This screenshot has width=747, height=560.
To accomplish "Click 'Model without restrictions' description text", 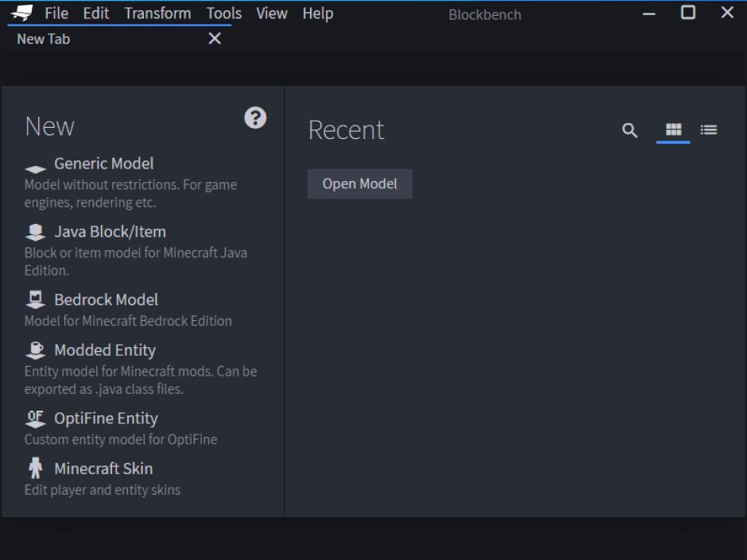I will [x=130, y=193].
